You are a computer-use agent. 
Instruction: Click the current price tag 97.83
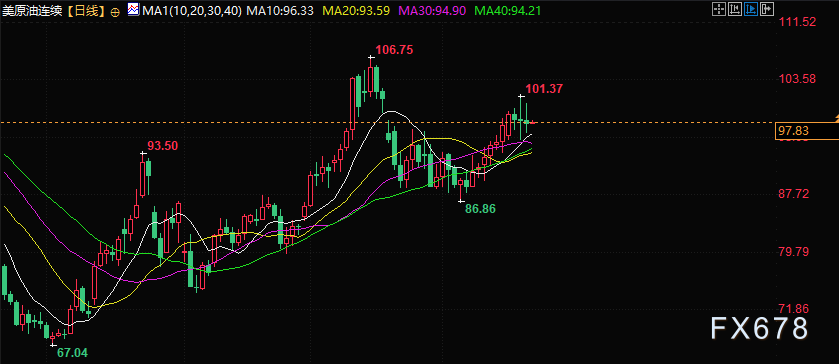click(x=806, y=131)
